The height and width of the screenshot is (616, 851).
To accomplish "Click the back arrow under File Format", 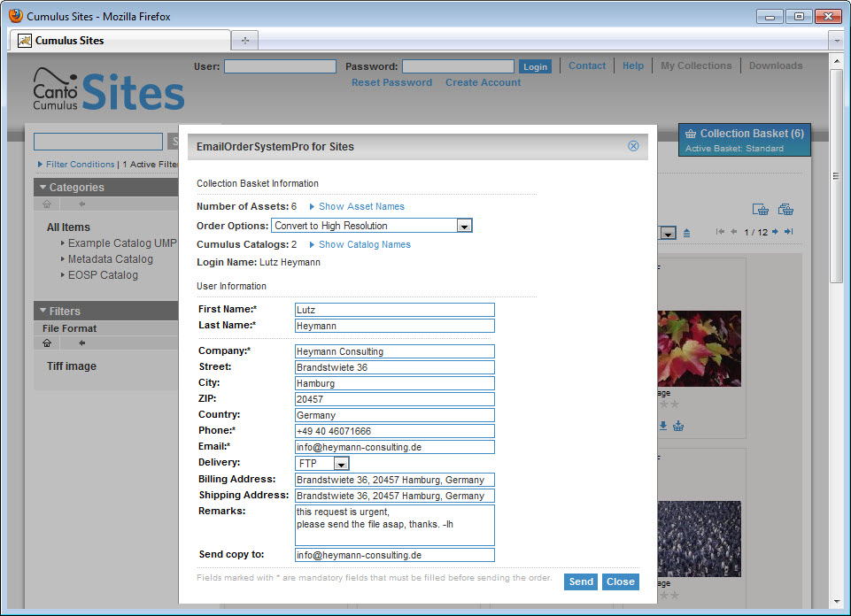I will (82, 343).
